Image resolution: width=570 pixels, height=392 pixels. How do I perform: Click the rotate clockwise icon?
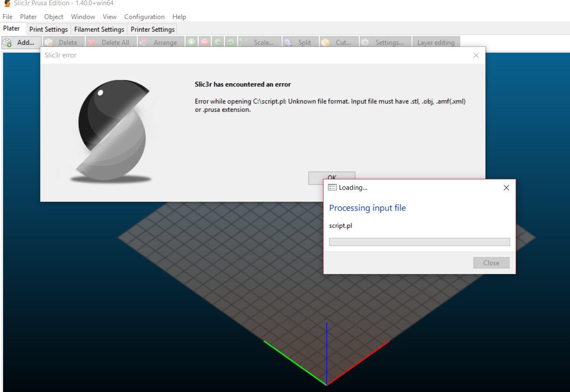(x=231, y=42)
